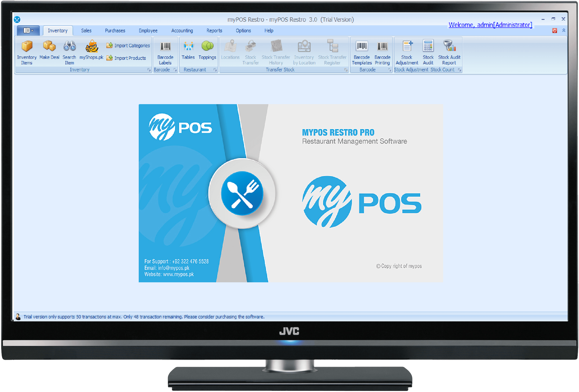This screenshot has width=579, height=392.
Task: Launch myShops.pk
Action: click(91, 50)
